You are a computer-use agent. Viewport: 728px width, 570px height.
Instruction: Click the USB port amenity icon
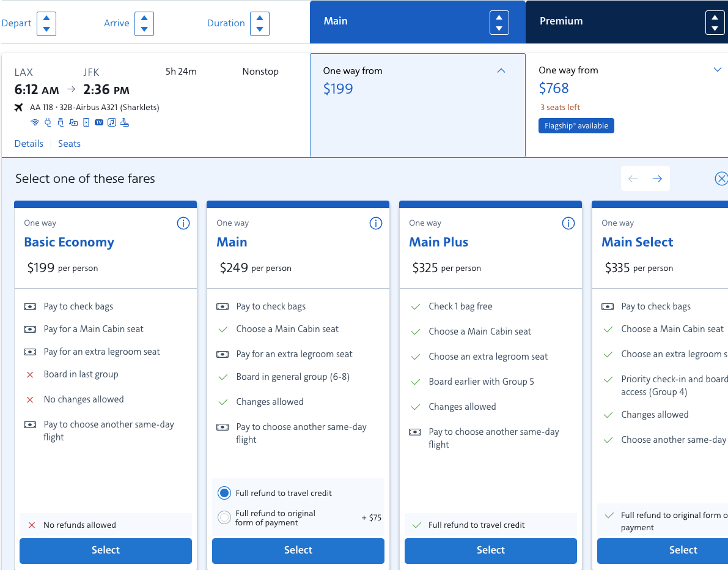pyautogui.click(x=61, y=122)
